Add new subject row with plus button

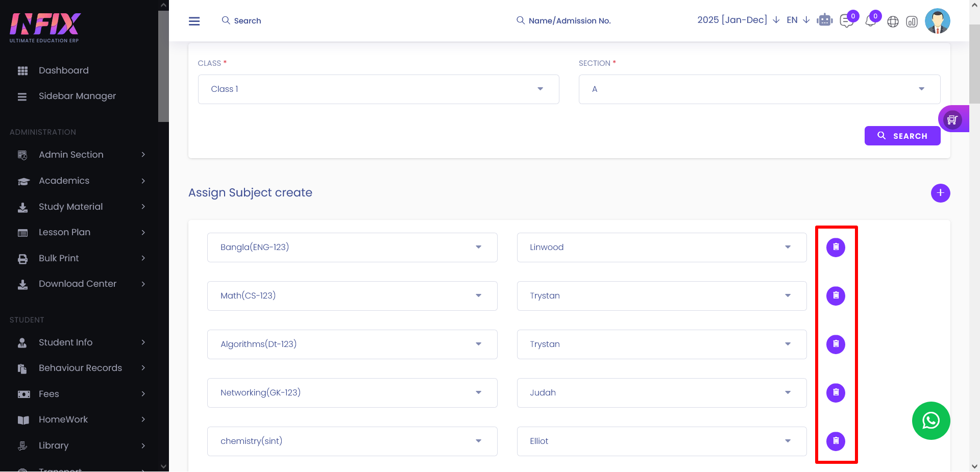(x=940, y=193)
